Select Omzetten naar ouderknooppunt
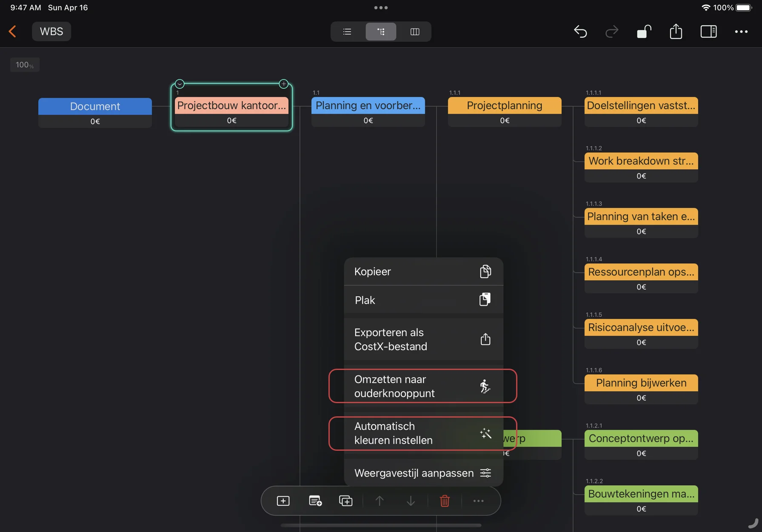 [x=423, y=386]
